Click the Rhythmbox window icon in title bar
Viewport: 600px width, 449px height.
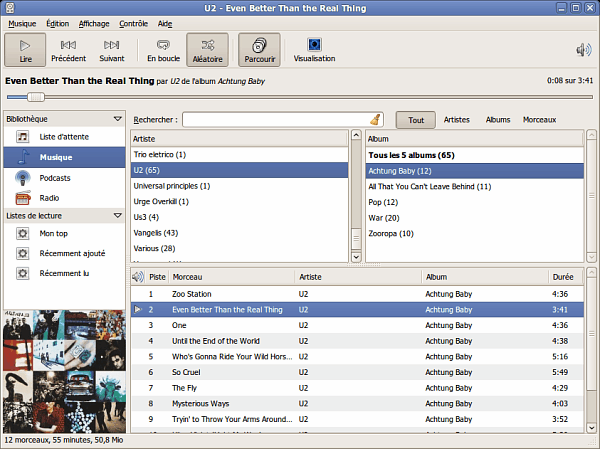tap(10, 8)
